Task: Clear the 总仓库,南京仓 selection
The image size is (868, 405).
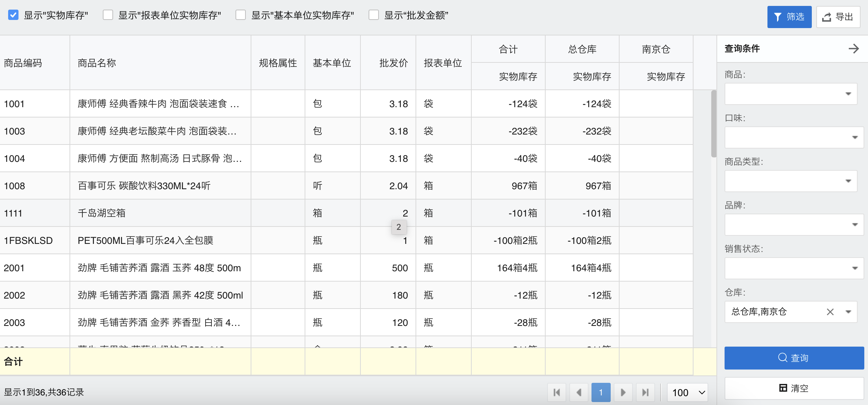Action: (830, 312)
